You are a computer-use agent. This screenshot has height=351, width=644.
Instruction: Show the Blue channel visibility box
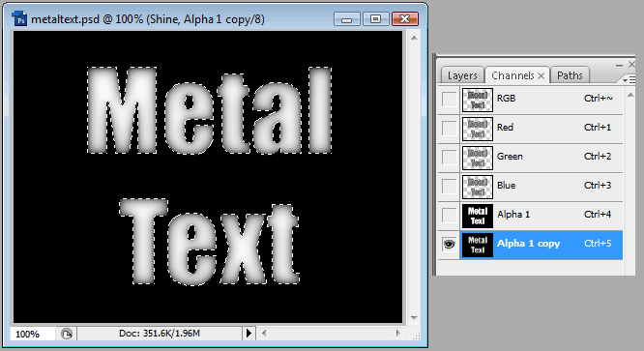coord(449,186)
